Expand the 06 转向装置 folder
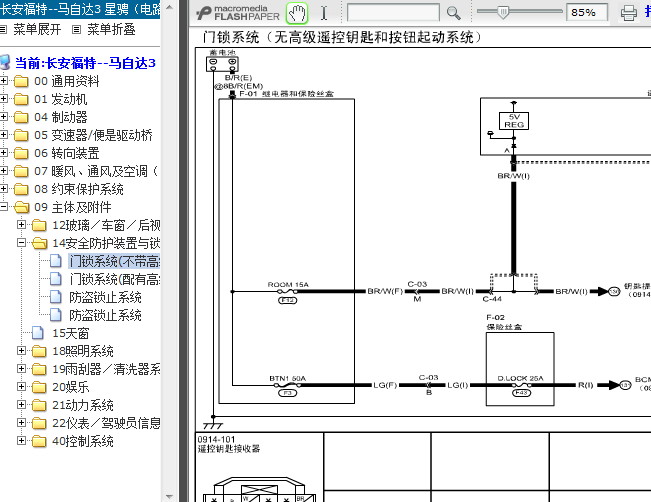651x502 pixels. pos(4,152)
